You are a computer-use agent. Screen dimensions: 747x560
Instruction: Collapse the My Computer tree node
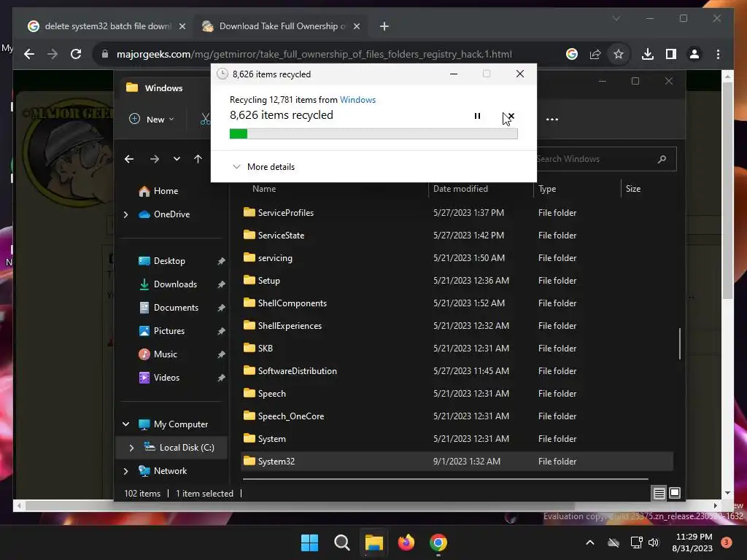click(125, 424)
